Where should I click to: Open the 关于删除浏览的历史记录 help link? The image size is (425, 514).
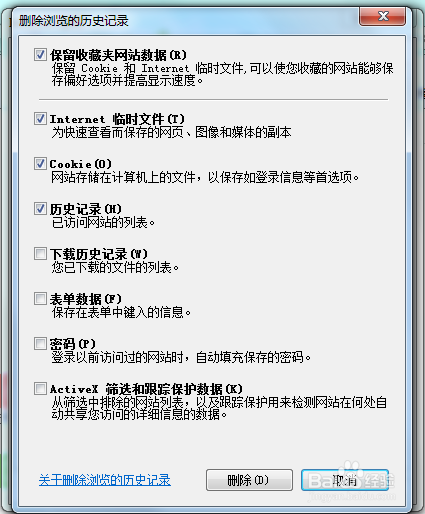pyautogui.click(x=105, y=480)
